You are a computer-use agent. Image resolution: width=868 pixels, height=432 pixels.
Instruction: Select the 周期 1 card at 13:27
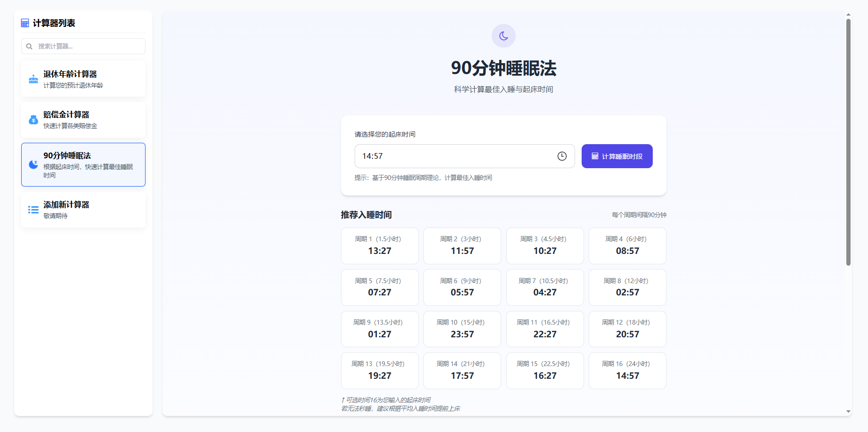[380, 246]
